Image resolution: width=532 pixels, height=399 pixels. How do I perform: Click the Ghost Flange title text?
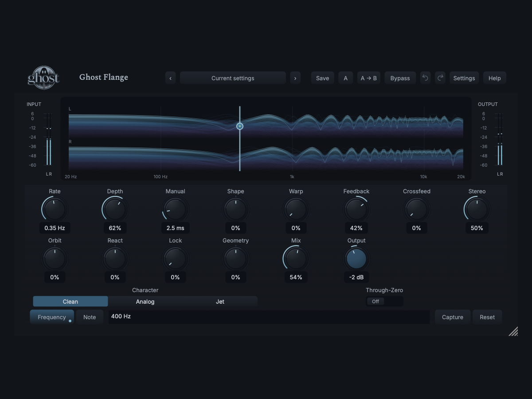[104, 77]
